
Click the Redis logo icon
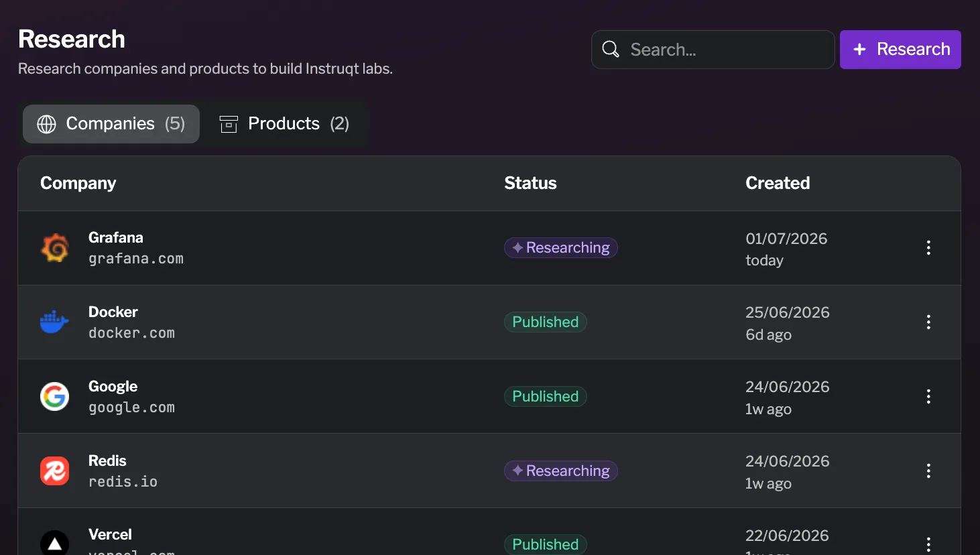(x=54, y=471)
